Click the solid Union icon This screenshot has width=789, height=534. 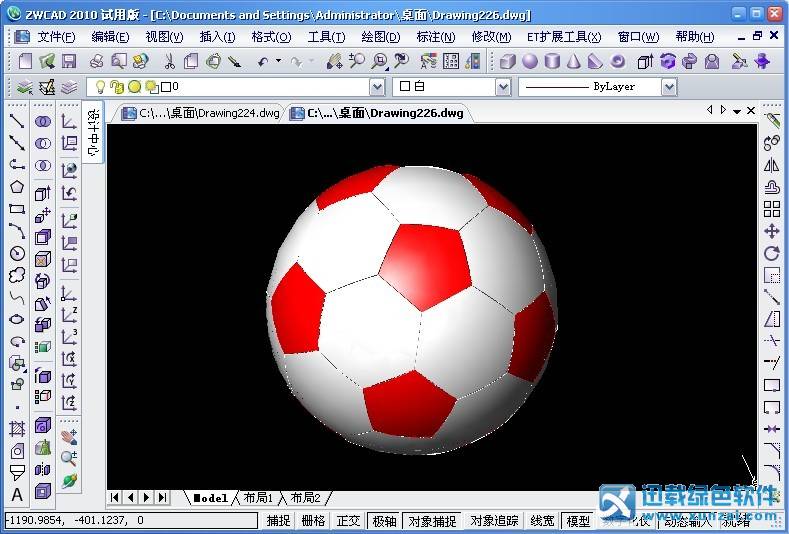tap(43, 121)
